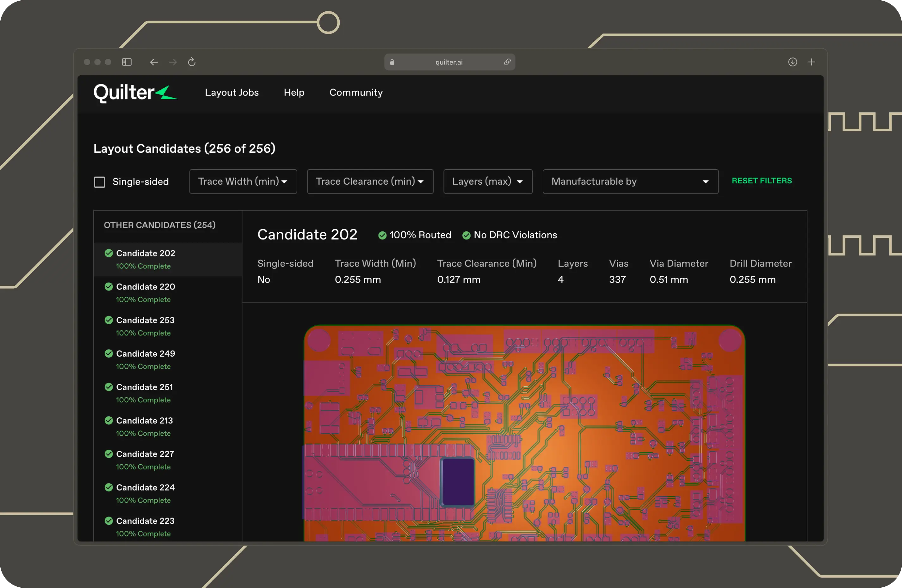This screenshot has width=902, height=588.
Task: Open the Help menu
Action: pyautogui.click(x=294, y=92)
